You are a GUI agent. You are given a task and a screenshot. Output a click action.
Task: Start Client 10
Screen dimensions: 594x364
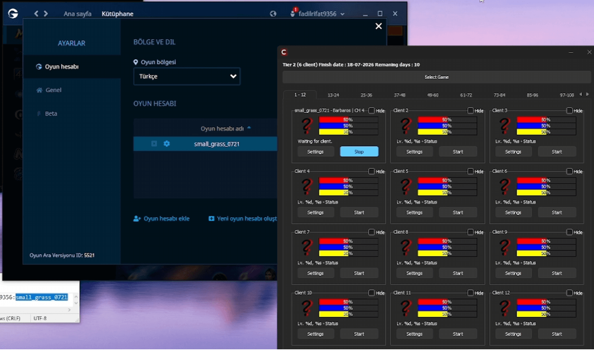point(359,334)
